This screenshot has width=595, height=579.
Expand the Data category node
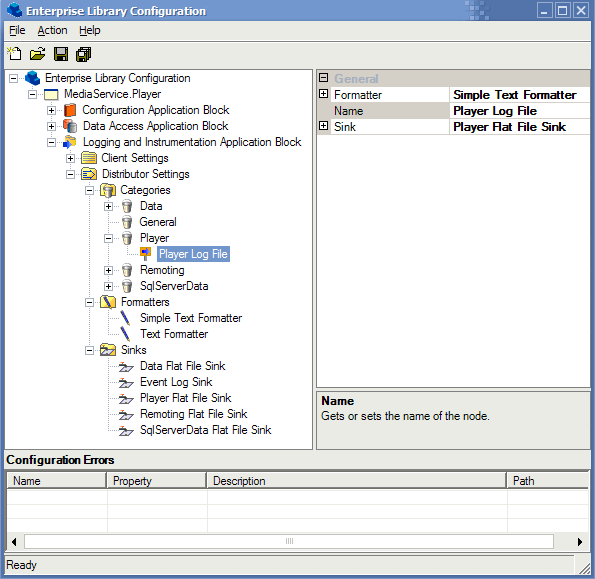[x=109, y=206]
